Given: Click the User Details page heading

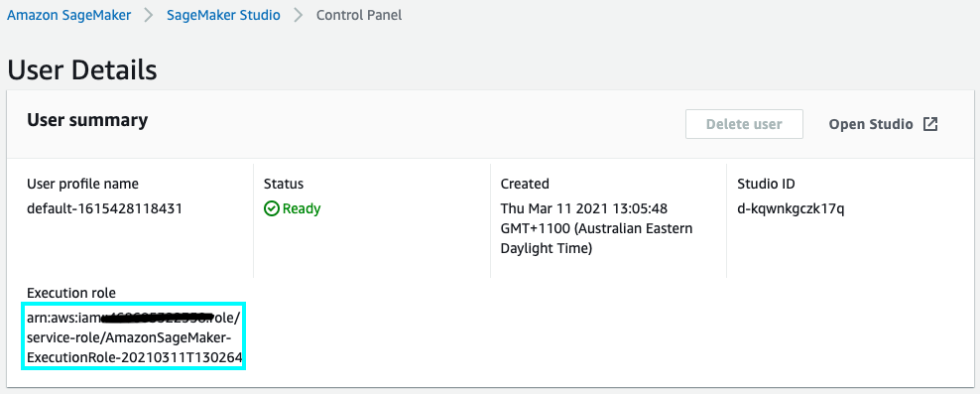Looking at the screenshot, I should point(82,70).
